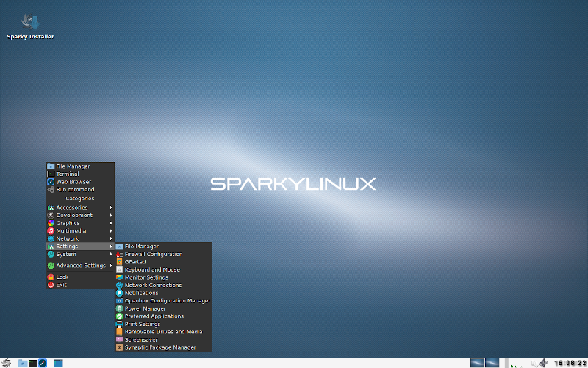
Task: Launch file manager from taskbar home folder icon
Action: [23, 363]
